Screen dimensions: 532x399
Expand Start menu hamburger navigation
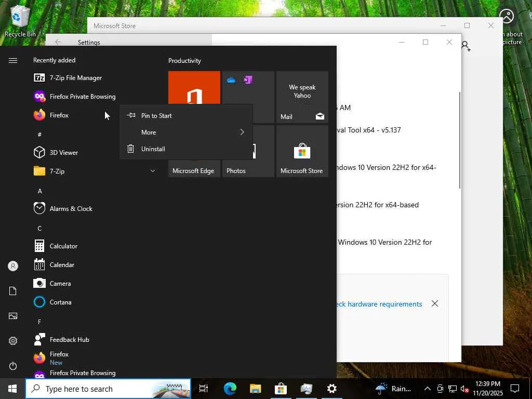[13, 60]
